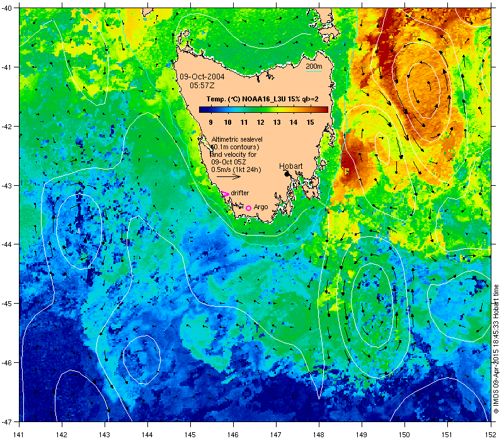Click the color bar tick label '9'
504x441 pixels.
(210, 122)
